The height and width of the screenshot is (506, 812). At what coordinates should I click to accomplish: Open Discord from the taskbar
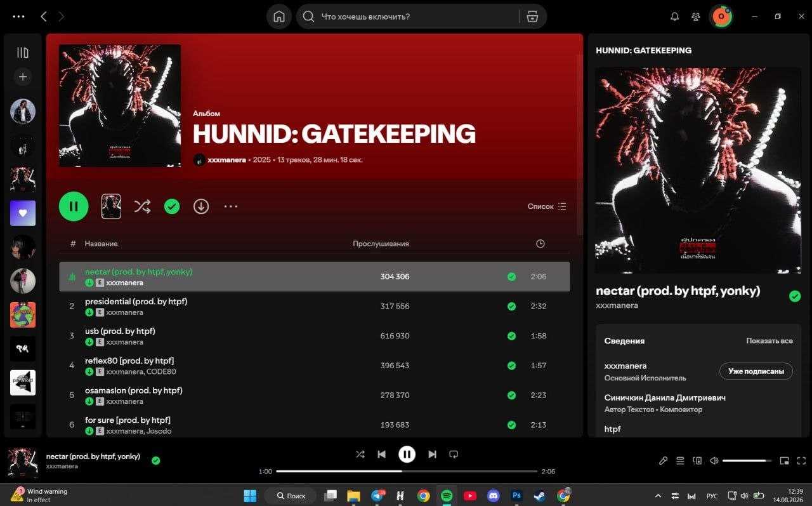click(x=494, y=496)
